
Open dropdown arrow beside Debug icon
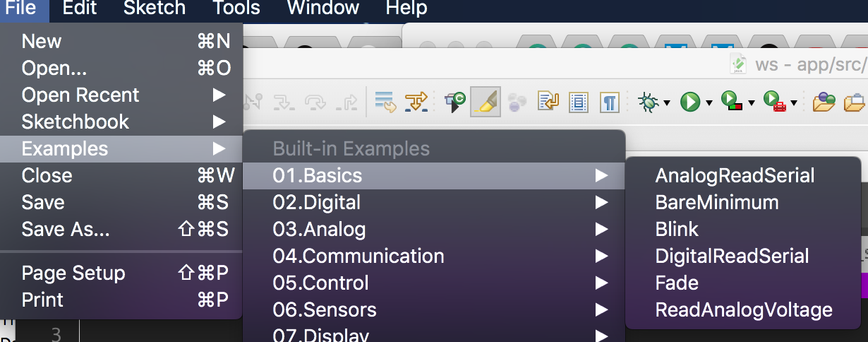tap(666, 103)
